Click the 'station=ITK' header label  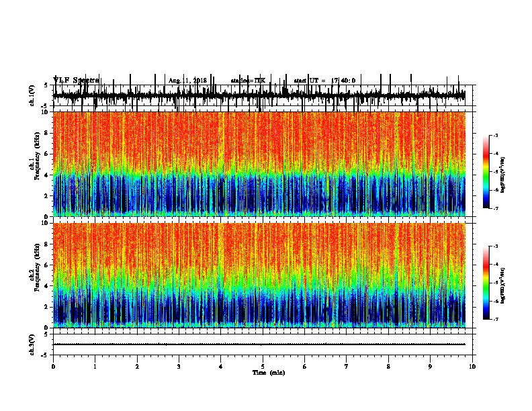coord(248,81)
